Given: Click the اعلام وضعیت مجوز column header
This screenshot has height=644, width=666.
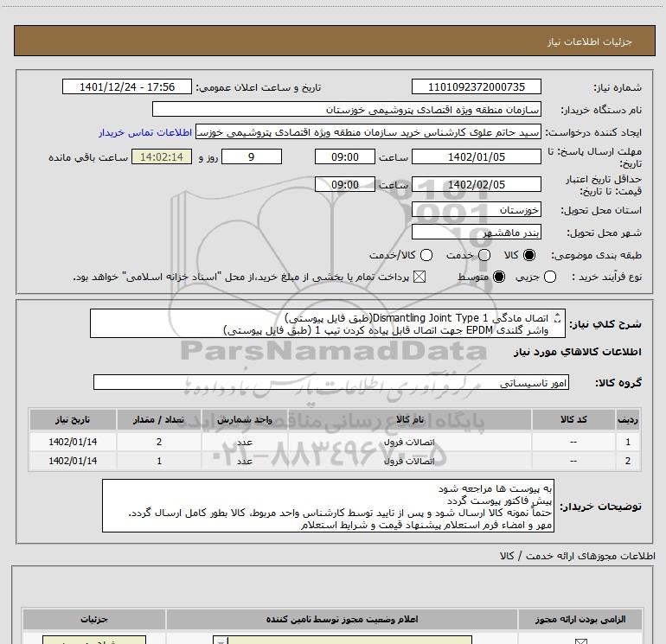Looking at the screenshot, I should pyautogui.click(x=342, y=620).
